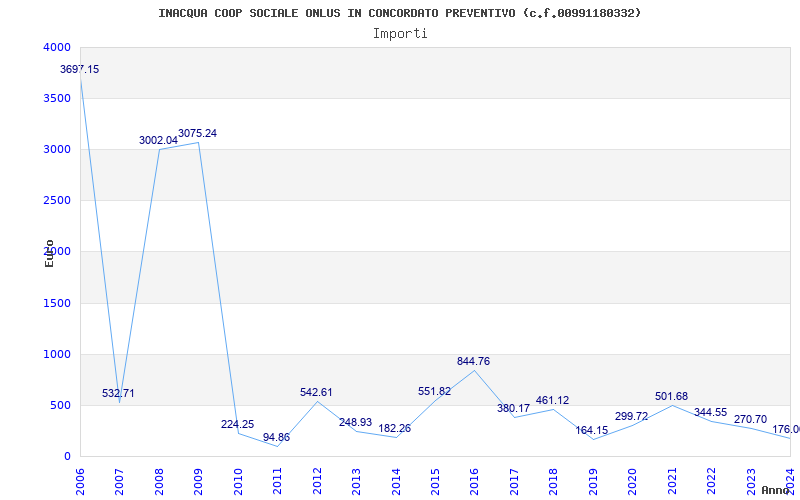This screenshot has width=800, height=500.
Task: Select the 2012 tick on the x-axis
Action: (316, 481)
